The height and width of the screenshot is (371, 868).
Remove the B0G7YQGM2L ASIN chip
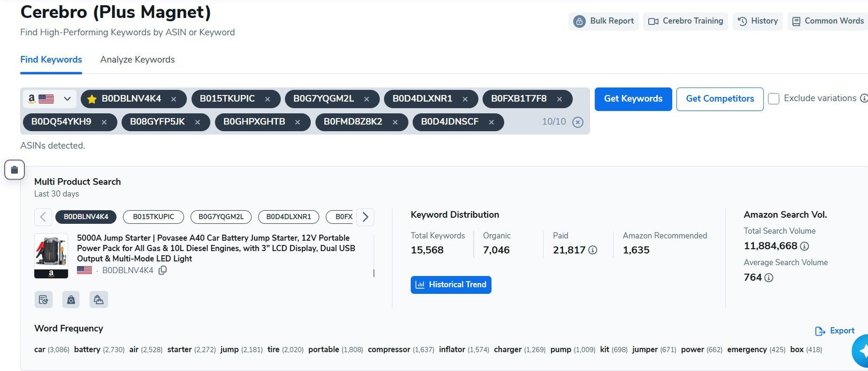click(x=367, y=99)
